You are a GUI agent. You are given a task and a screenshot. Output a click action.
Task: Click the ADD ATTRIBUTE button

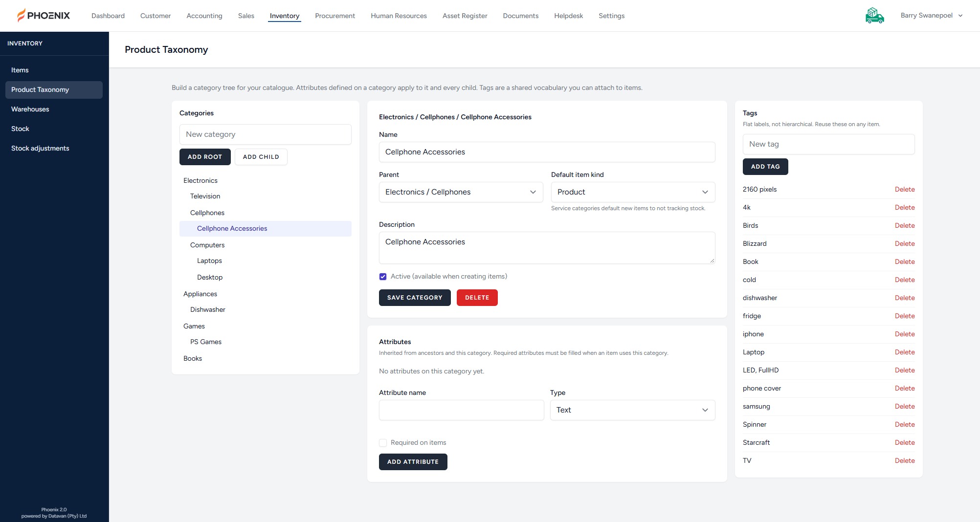(x=413, y=462)
